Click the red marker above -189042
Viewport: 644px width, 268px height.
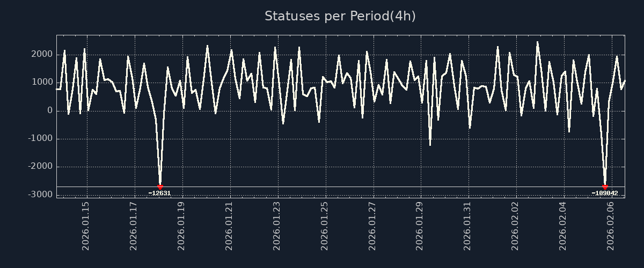click(605, 187)
